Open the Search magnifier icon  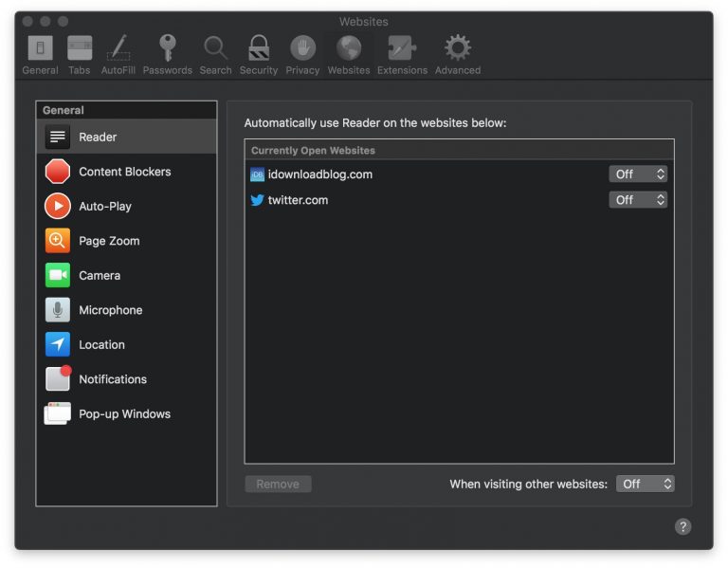[215, 48]
